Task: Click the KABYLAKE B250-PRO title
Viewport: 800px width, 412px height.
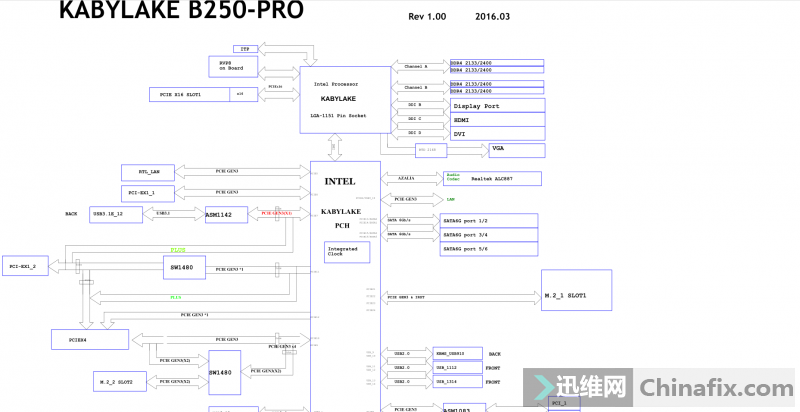Action: click(181, 9)
